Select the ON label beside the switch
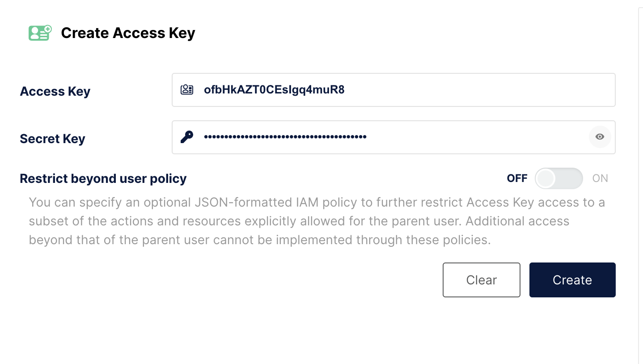Screen dimensions: 643x364 600,178
